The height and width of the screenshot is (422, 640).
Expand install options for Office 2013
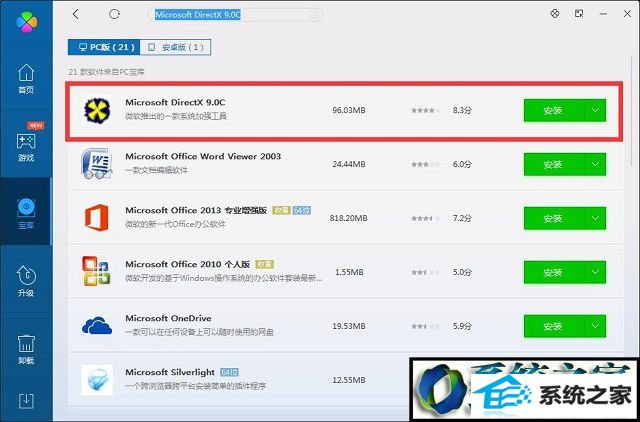[x=596, y=218]
